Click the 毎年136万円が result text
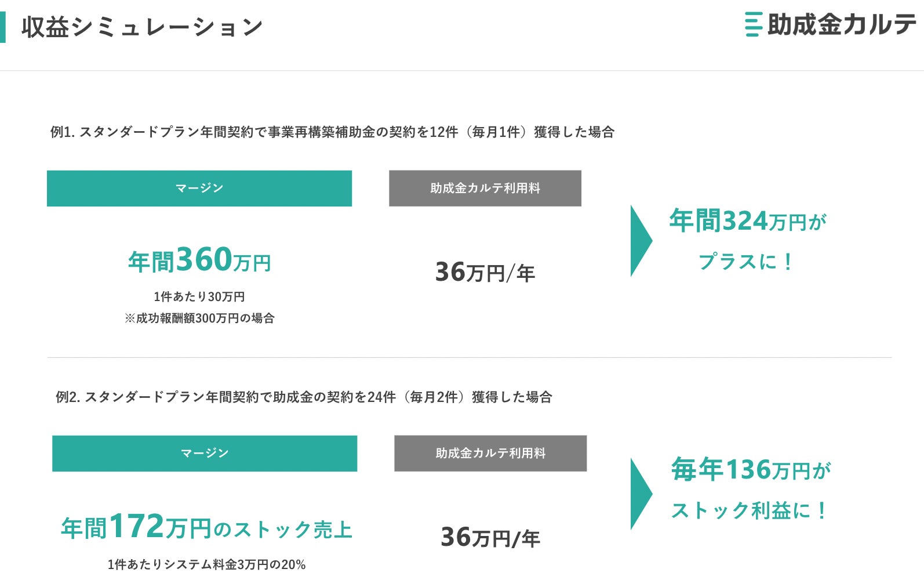 [x=751, y=469]
